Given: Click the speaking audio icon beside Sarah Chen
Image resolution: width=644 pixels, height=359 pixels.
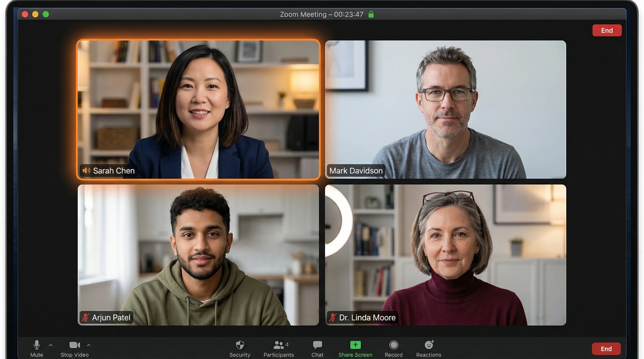Looking at the screenshot, I should click(86, 171).
